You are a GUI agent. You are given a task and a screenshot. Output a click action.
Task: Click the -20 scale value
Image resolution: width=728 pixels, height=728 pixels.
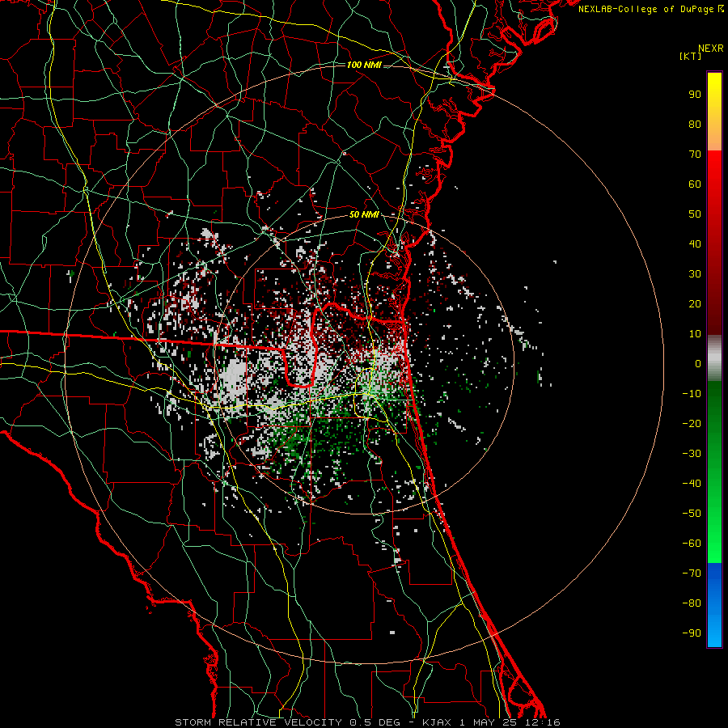tap(692, 423)
